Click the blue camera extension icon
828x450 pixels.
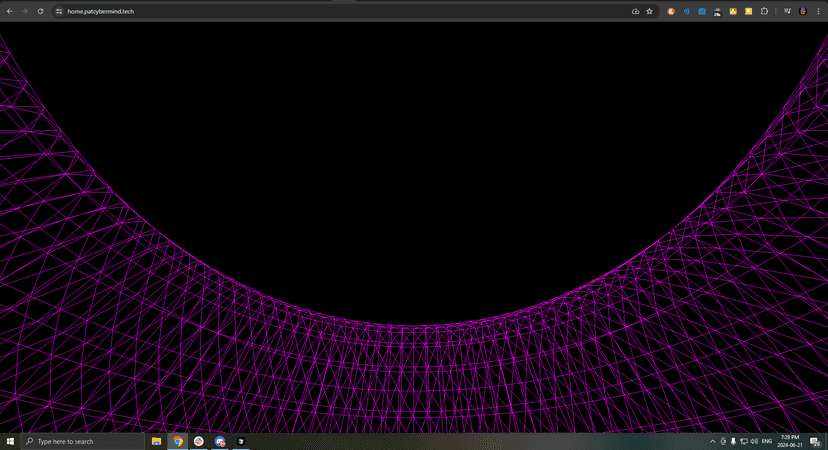702,11
